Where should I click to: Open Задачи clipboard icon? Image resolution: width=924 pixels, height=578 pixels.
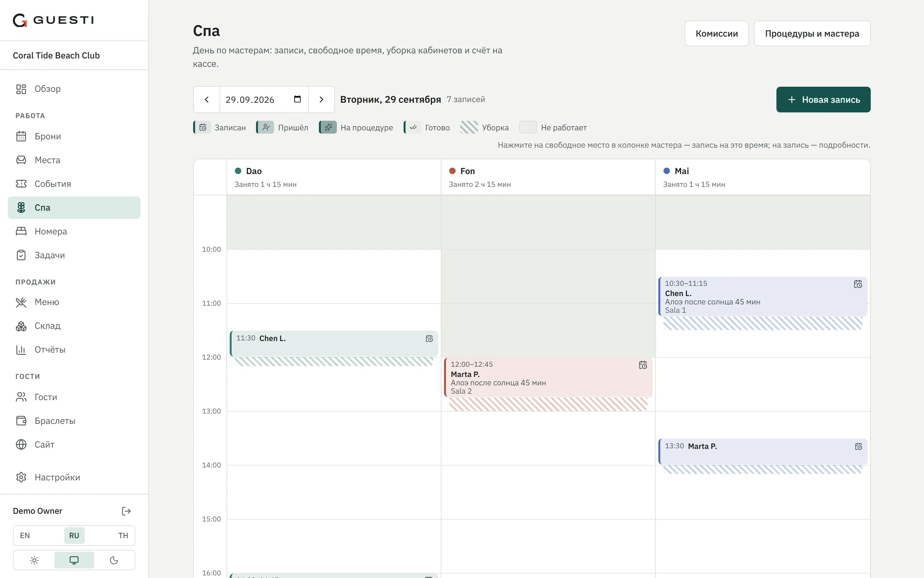(x=21, y=255)
